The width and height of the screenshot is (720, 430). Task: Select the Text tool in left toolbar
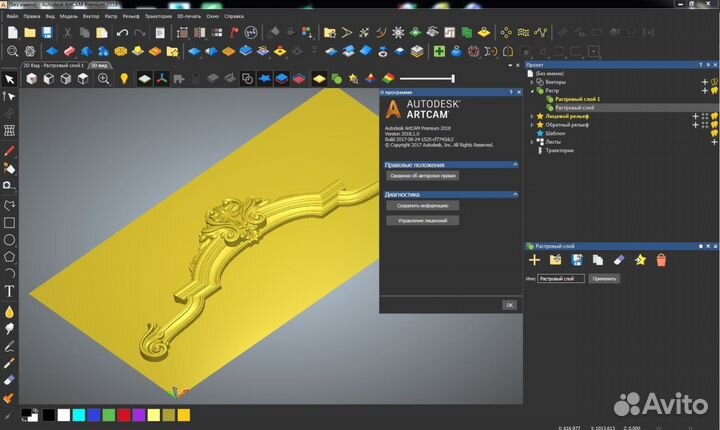[x=9, y=291]
